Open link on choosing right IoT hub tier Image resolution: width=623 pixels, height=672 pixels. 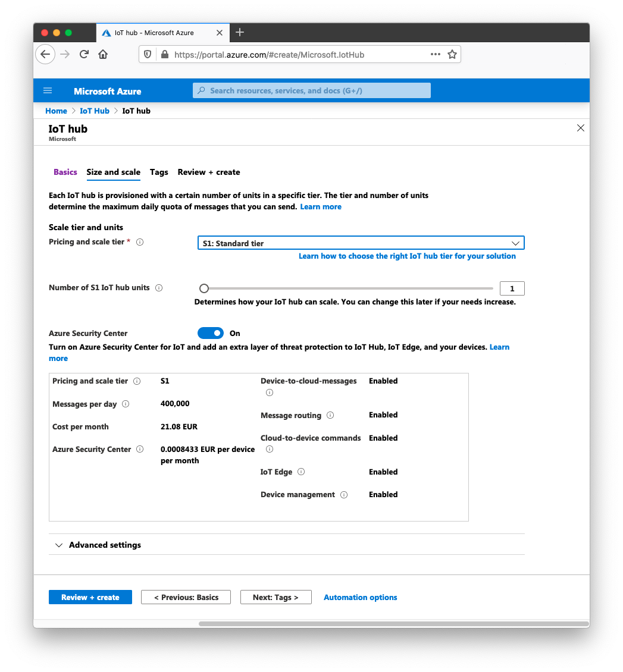(407, 256)
